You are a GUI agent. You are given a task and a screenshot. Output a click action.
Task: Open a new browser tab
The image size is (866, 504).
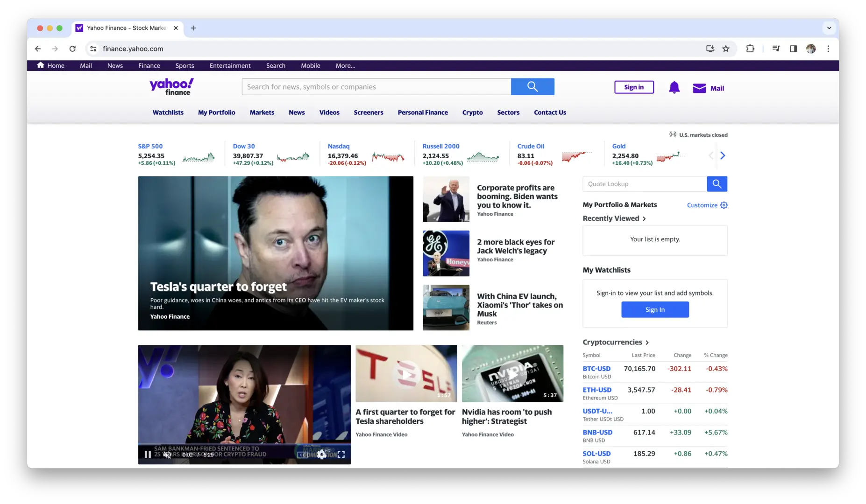point(193,28)
